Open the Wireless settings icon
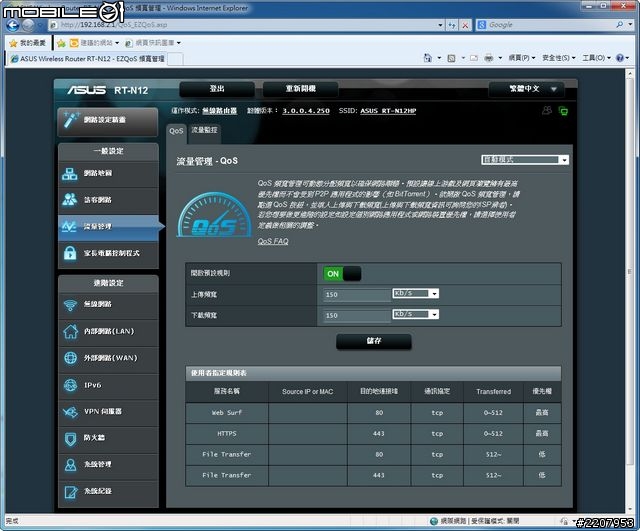 [70, 304]
